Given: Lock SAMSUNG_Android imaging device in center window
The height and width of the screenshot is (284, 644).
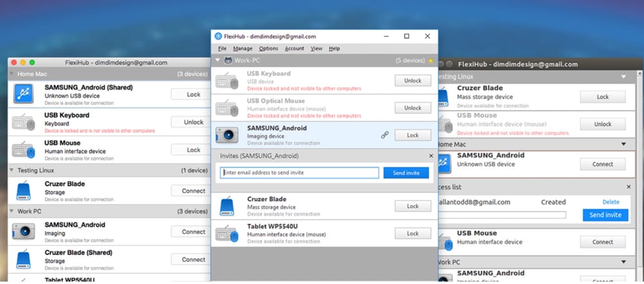Looking at the screenshot, I should click(413, 135).
